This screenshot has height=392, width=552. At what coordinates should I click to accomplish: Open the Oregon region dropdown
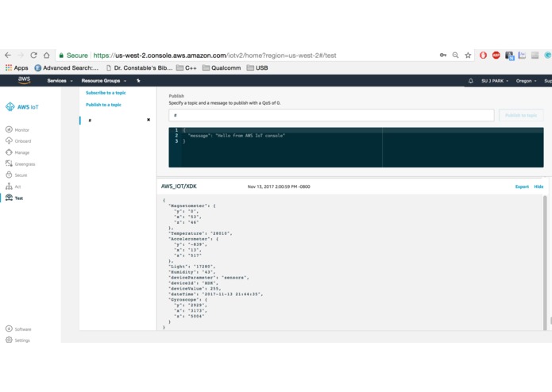(x=527, y=80)
